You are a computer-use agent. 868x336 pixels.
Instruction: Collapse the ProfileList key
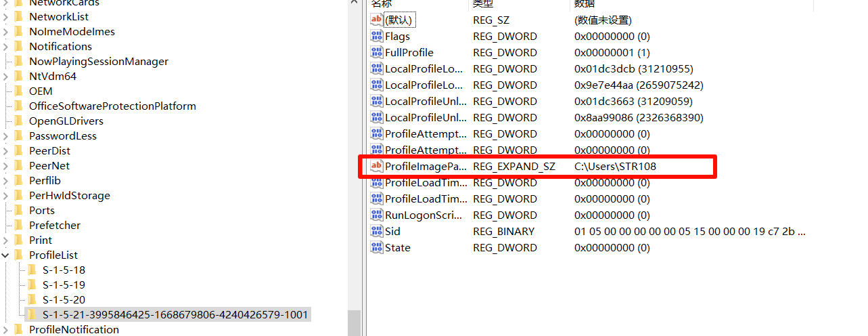coord(5,255)
